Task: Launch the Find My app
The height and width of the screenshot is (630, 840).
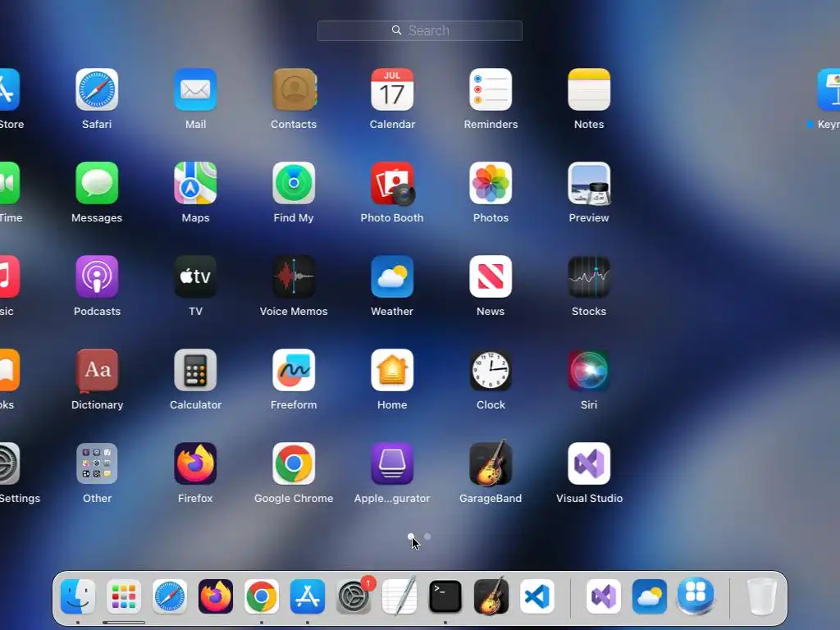Action: [294, 183]
